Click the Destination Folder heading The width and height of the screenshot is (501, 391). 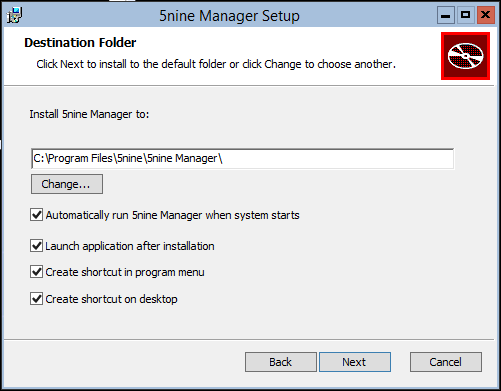point(80,43)
